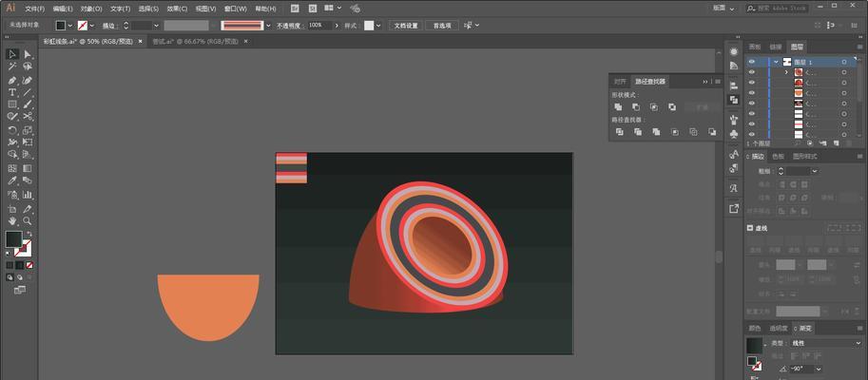
Task: Open the 效果(C) menu
Action: (177, 9)
